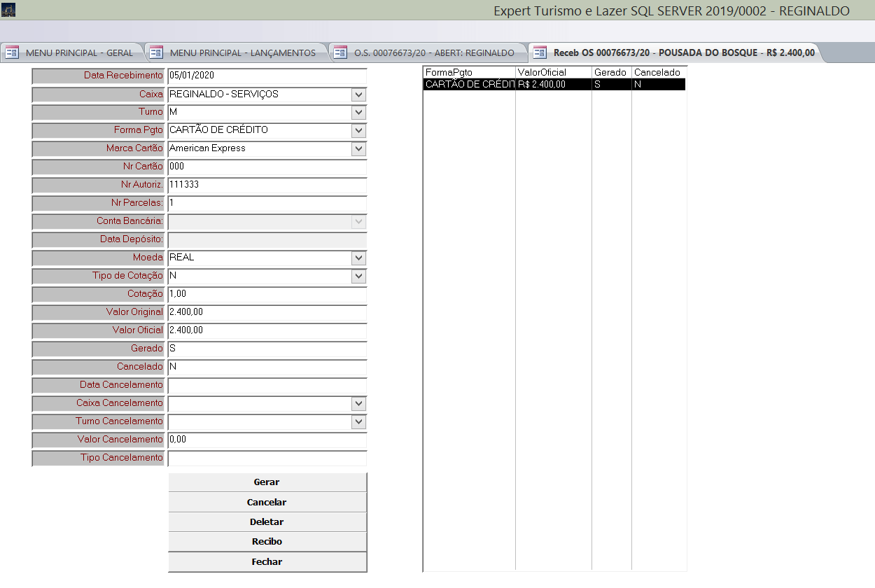The height and width of the screenshot is (588, 875).
Task: Print receipt with Recibo button
Action: [267, 542]
